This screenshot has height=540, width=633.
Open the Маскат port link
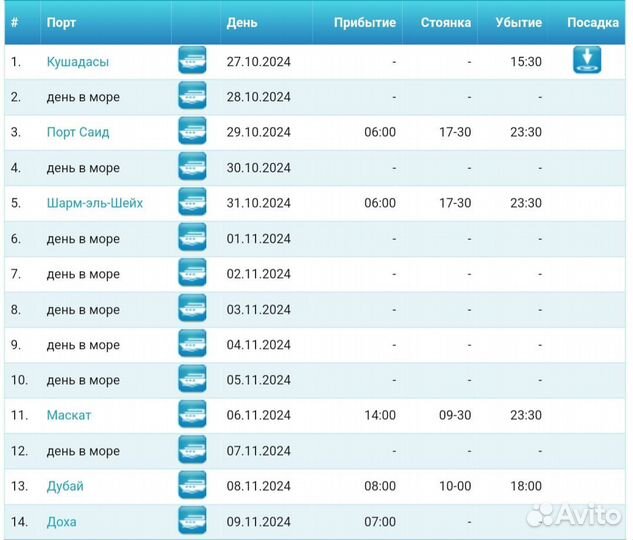pyautogui.click(x=69, y=415)
